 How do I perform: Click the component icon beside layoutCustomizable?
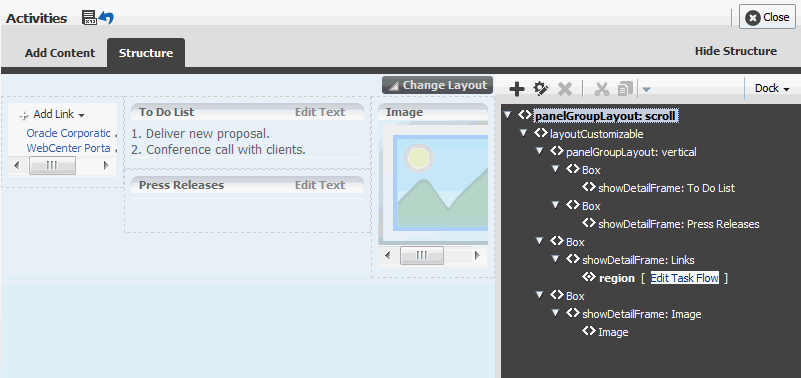[x=540, y=133]
